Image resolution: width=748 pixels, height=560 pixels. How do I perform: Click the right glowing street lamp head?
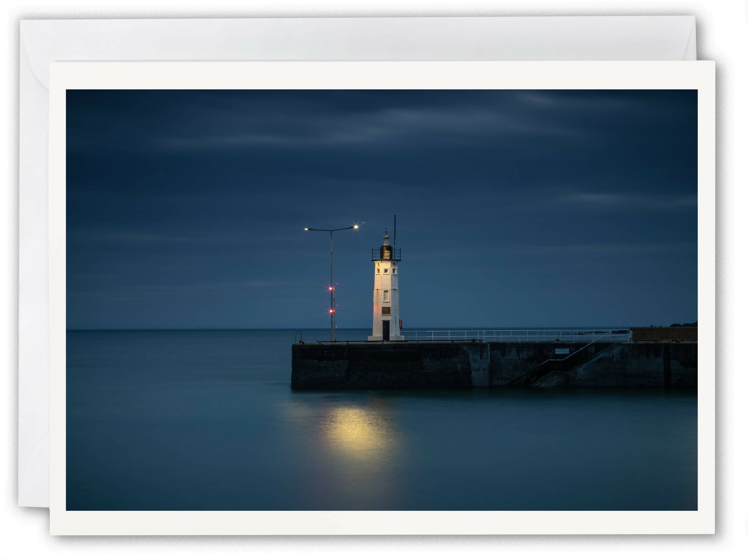pyautogui.click(x=356, y=227)
